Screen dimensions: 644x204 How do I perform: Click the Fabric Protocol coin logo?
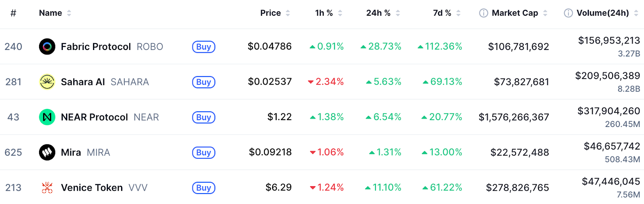tap(47, 47)
